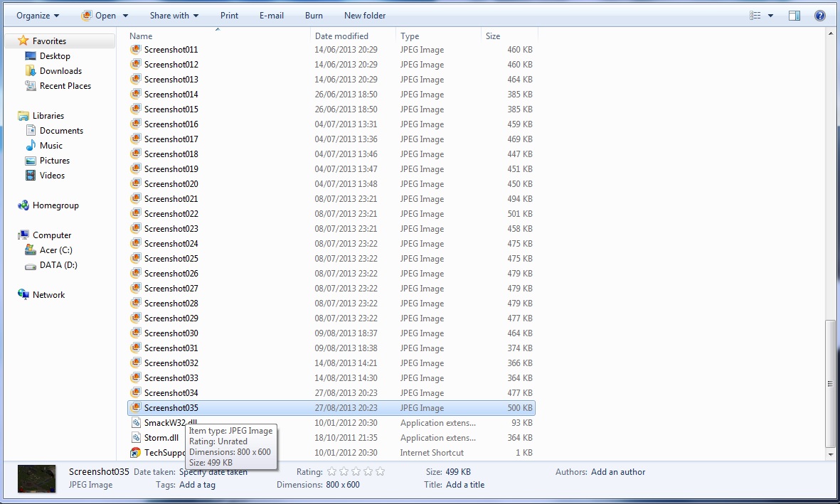The height and width of the screenshot is (504, 840).
Task: Click the selected Screenshot035 file name
Action: pos(171,408)
